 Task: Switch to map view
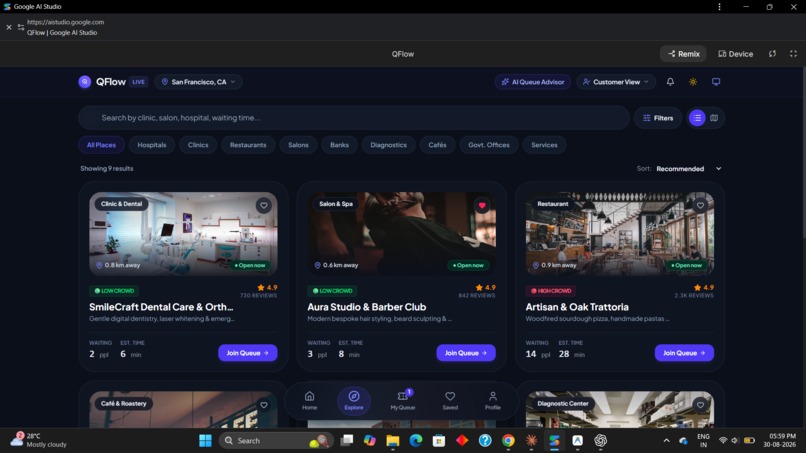(x=714, y=118)
